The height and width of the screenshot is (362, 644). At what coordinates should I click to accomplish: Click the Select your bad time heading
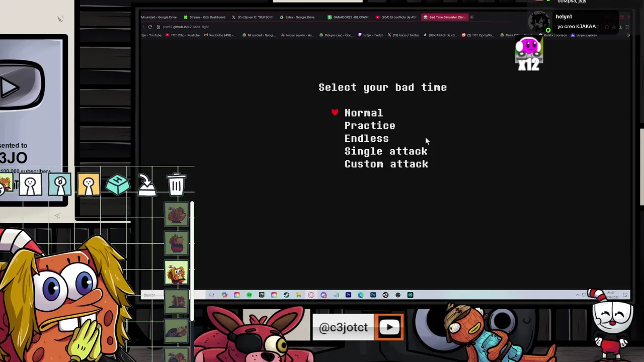pyautogui.click(x=382, y=87)
